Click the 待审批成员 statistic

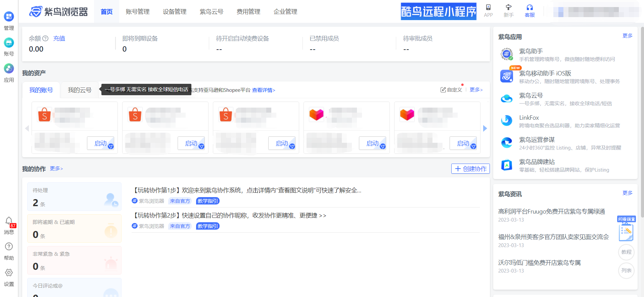pyautogui.click(x=418, y=44)
